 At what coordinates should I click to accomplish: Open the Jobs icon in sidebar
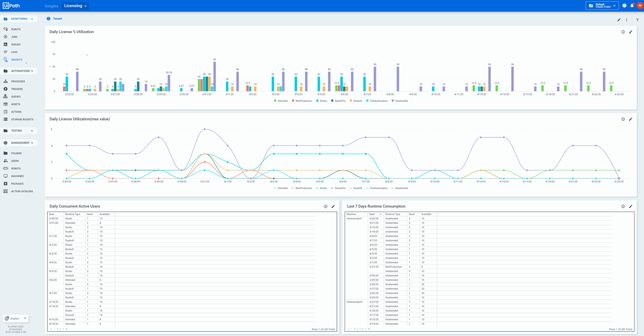[x=6, y=37]
